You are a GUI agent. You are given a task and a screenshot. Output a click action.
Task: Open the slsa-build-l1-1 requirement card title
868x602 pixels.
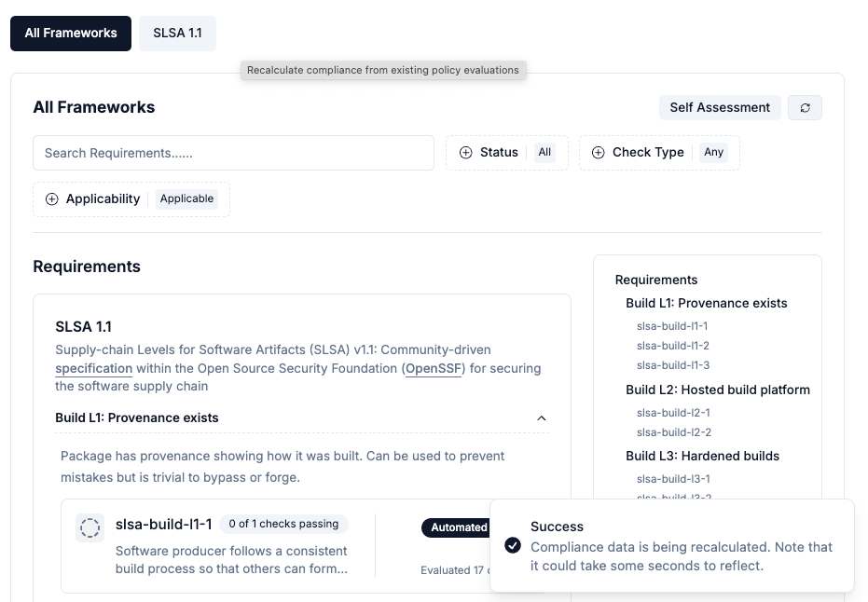[163, 524]
